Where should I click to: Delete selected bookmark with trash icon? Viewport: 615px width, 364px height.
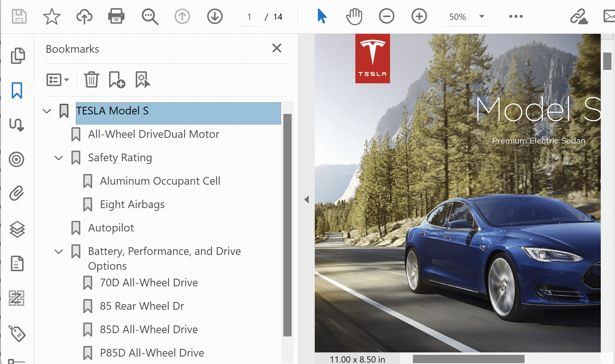[92, 80]
